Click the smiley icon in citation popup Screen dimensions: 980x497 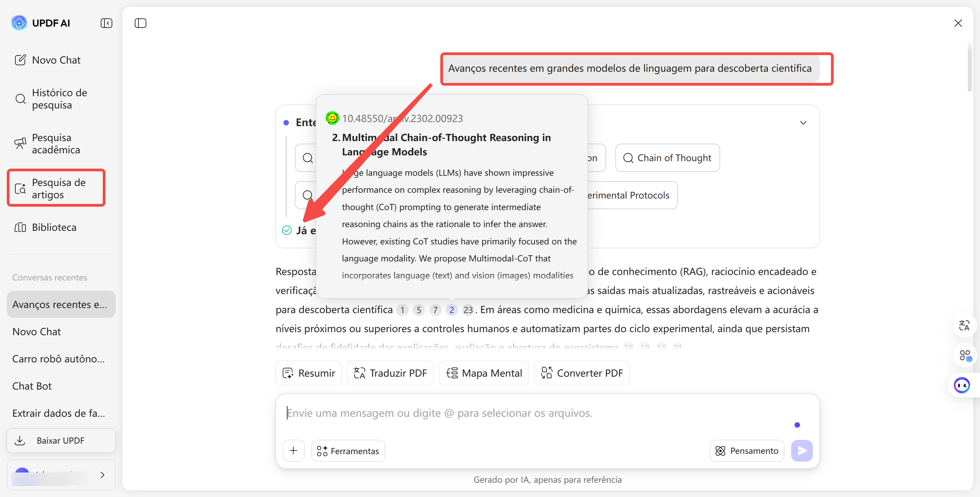[332, 118]
